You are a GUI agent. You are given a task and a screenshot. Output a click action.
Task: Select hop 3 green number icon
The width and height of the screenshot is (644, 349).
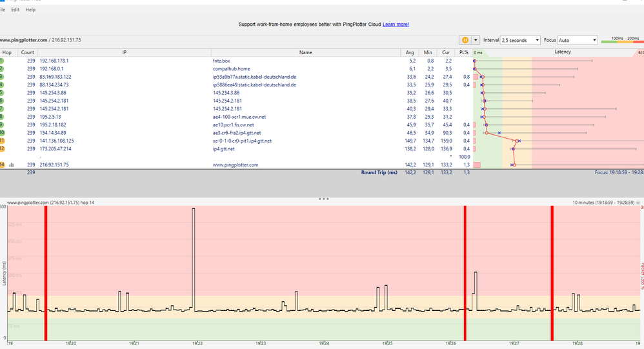point(2,77)
